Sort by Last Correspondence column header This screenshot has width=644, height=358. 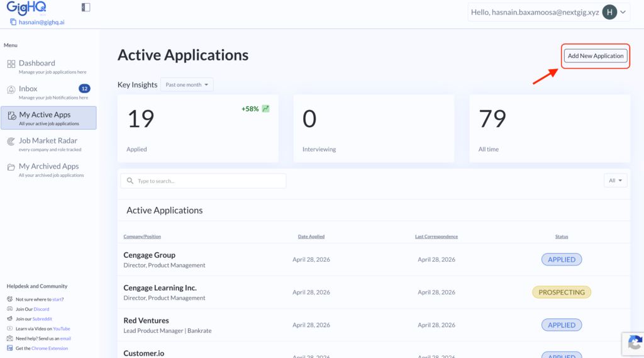[436, 237]
